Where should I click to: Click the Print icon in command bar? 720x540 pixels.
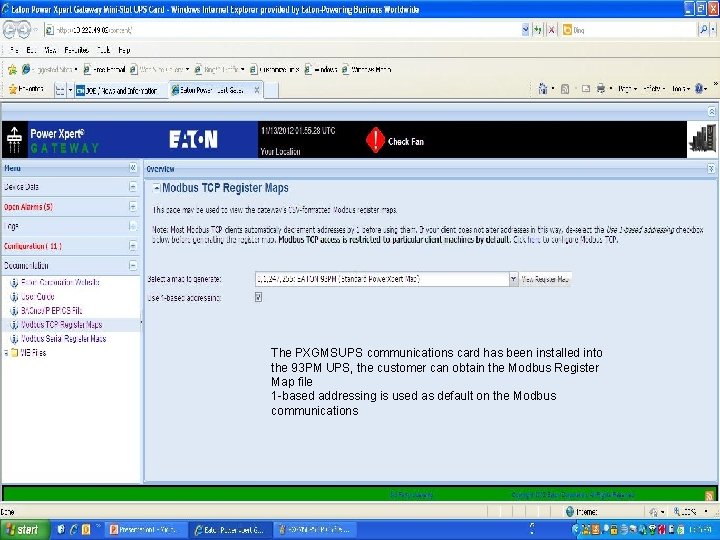(601, 89)
